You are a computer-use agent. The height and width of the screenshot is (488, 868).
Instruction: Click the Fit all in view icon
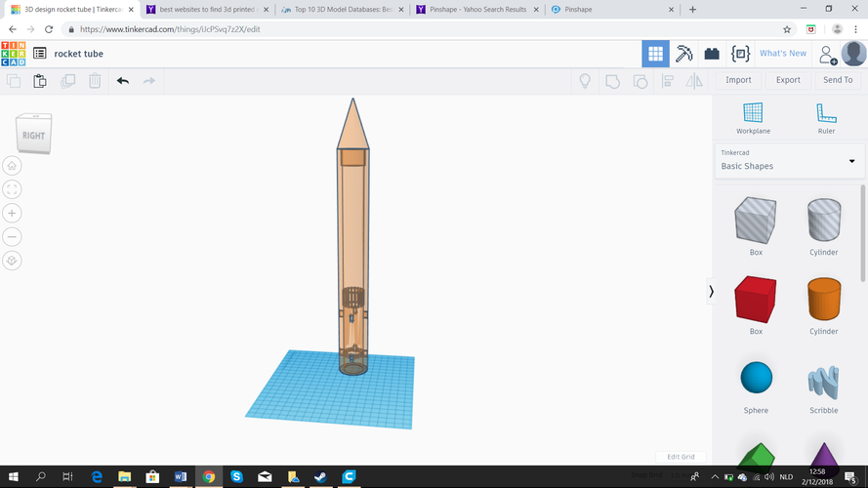coord(12,189)
